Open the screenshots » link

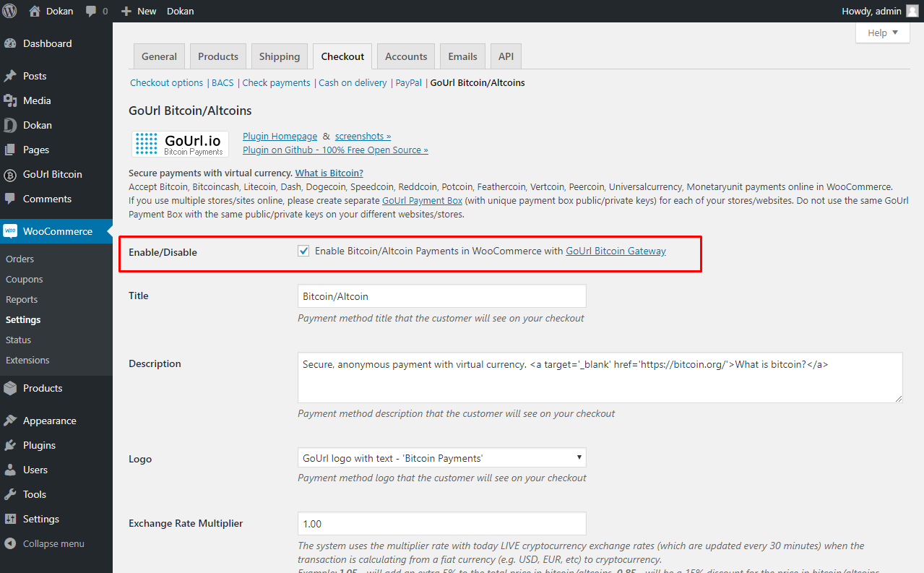pyautogui.click(x=363, y=136)
